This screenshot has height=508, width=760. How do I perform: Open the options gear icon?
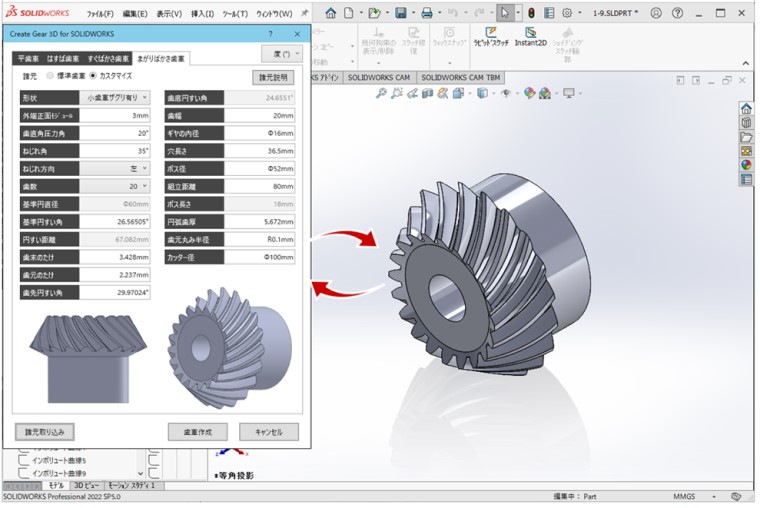(567, 13)
